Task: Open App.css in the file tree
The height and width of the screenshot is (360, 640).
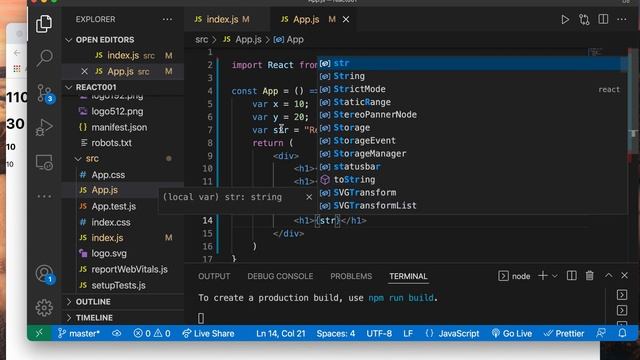Action: coord(108,175)
